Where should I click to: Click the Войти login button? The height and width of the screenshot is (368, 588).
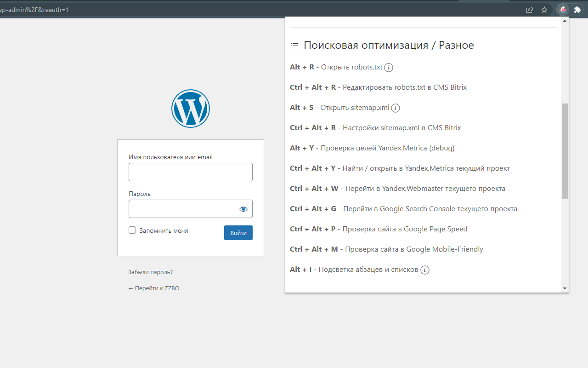pyautogui.click(x=238, y=233)
